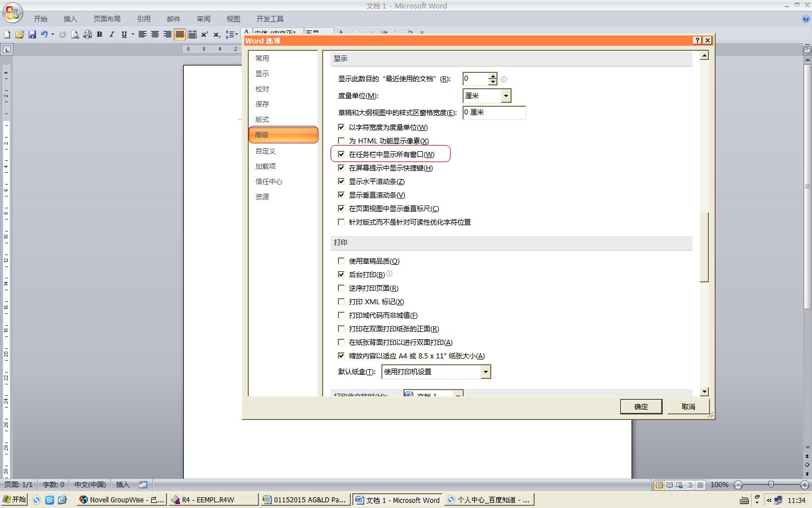
Task: Open Word help with the question icon
Action: point(806,19)
